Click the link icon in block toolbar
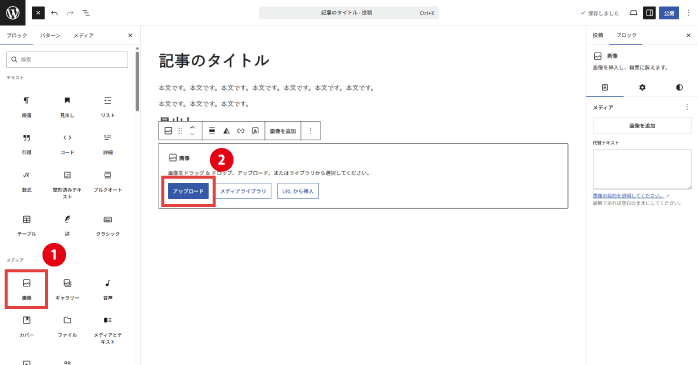698x365 pixels. pos(241,131)
